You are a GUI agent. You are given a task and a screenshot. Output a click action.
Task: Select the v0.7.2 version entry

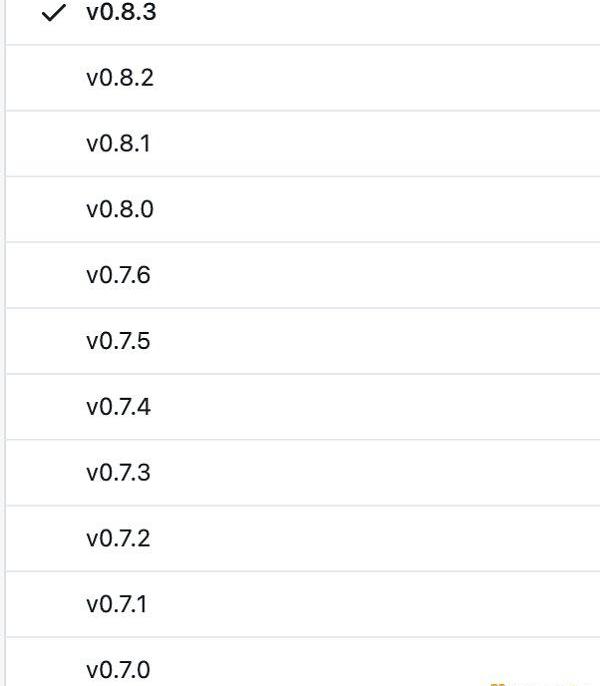pyautogui.click(x=119, y=538)
